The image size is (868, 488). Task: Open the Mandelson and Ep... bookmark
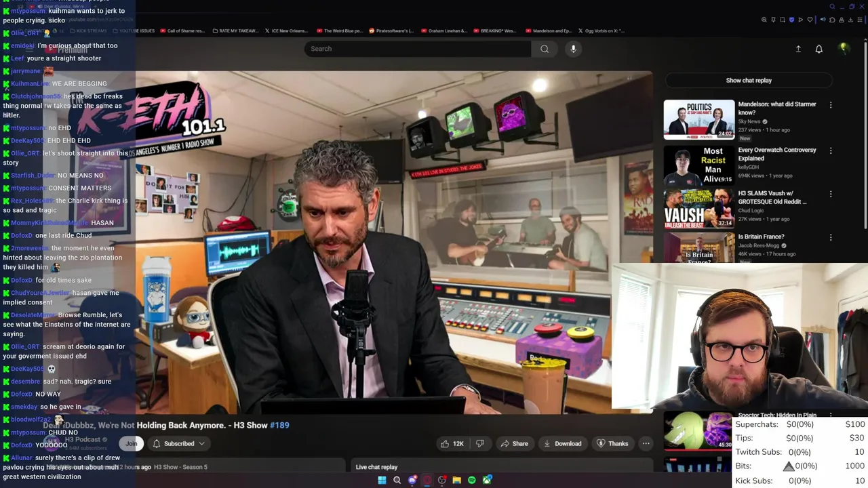pyautogui.click(x=548, y=30)
